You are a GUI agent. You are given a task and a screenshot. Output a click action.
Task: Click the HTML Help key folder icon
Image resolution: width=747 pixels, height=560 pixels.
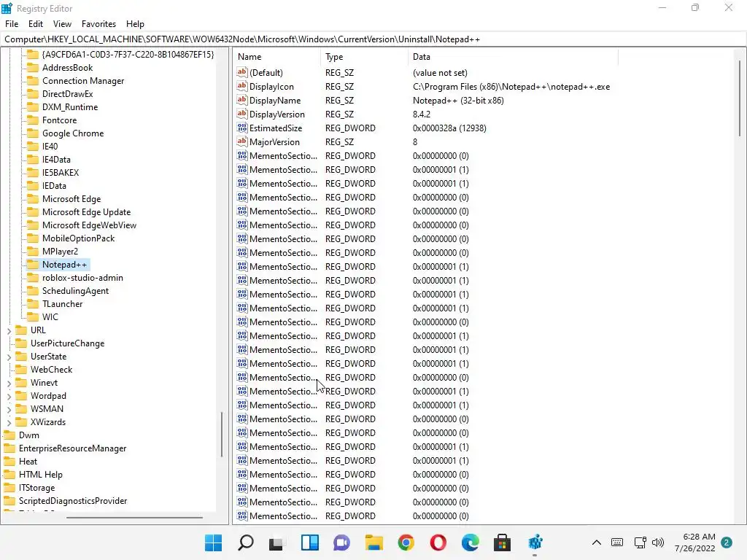[9, 475]
